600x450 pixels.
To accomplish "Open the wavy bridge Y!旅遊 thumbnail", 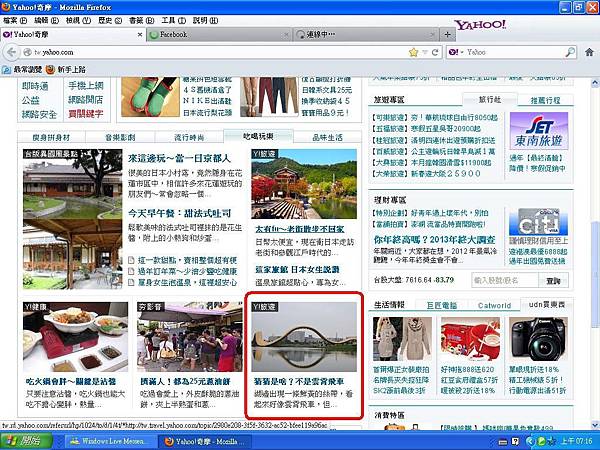I will click(304, 337).
